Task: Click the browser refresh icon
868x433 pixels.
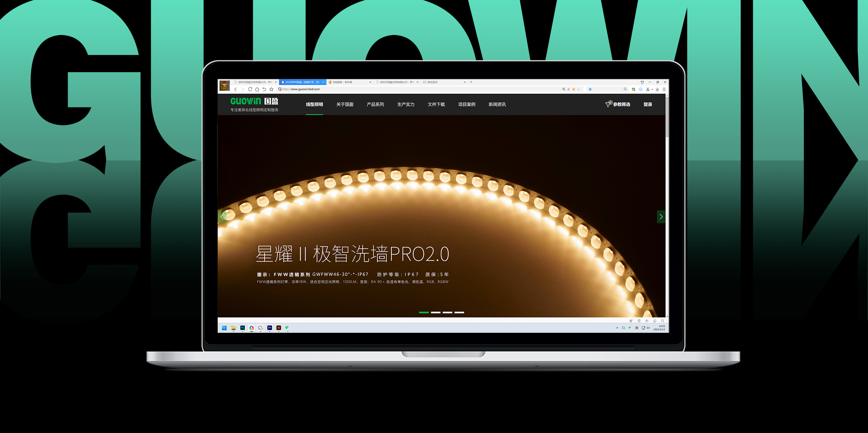Action: [x=250, y=89]
